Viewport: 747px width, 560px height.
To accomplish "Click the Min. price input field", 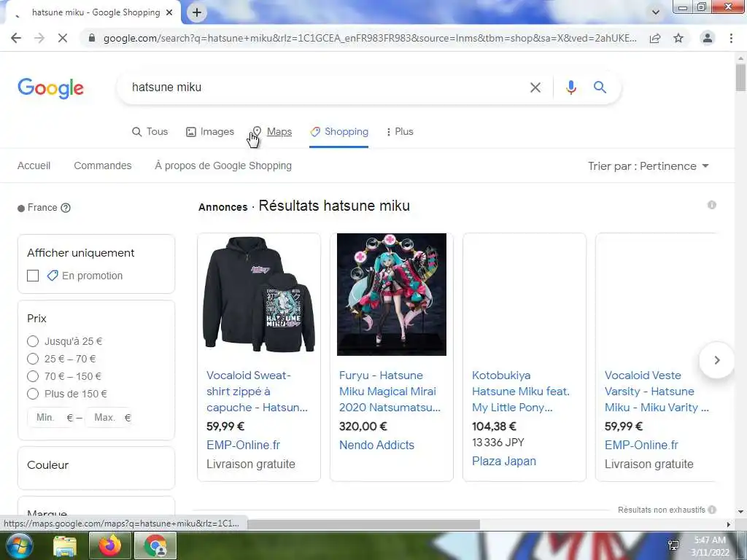I will click(50, 418).
